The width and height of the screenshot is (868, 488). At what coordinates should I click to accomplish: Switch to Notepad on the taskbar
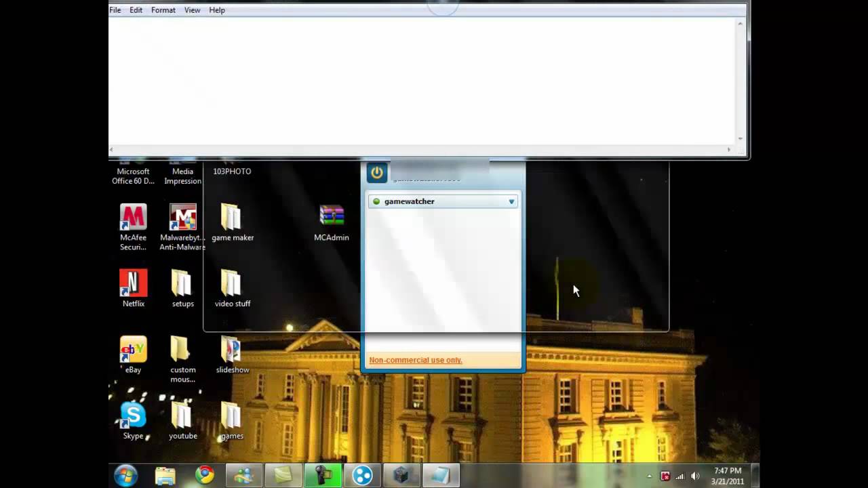pos(441,476)
